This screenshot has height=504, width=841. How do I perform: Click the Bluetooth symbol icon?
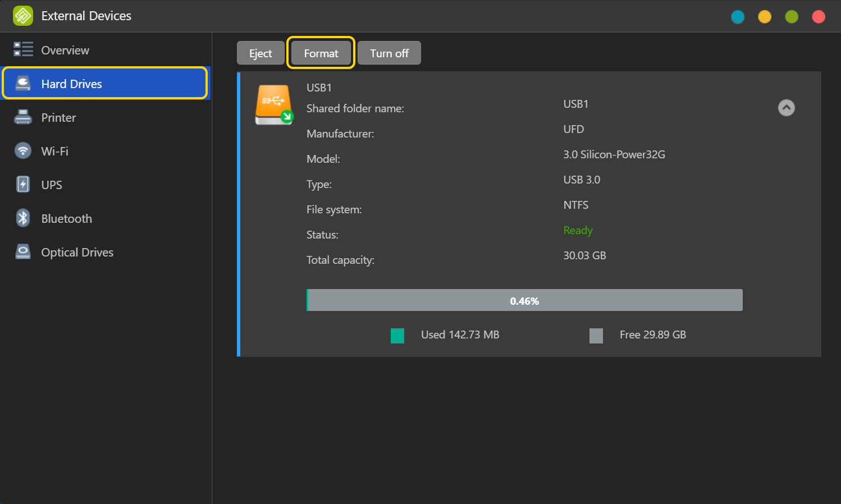pos(23,218)
